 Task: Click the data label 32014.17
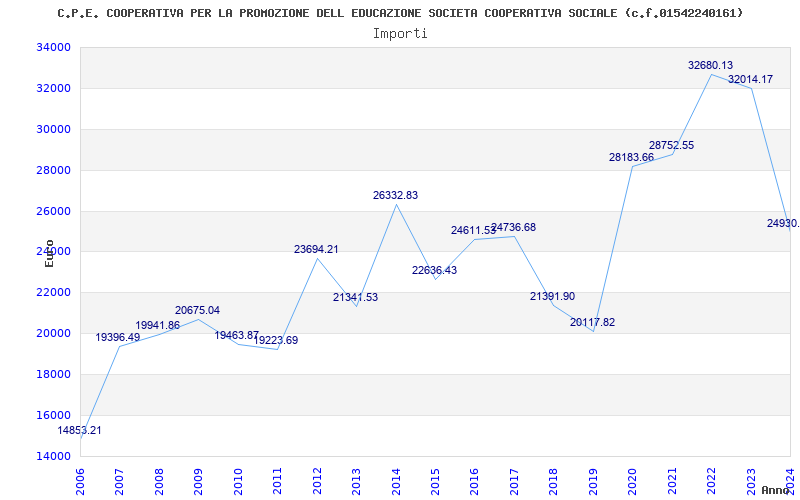point(751,80)
